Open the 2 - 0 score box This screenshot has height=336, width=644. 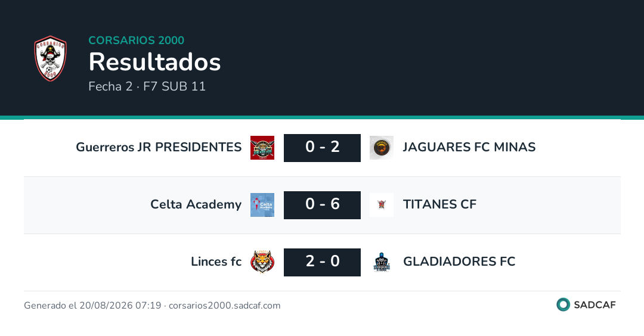(x=323, y=262)
